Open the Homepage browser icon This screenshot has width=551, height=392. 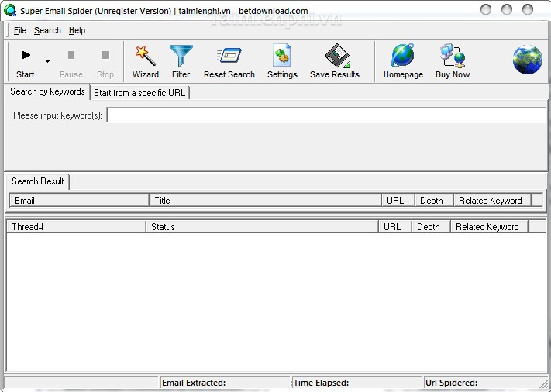coord(403,56)
